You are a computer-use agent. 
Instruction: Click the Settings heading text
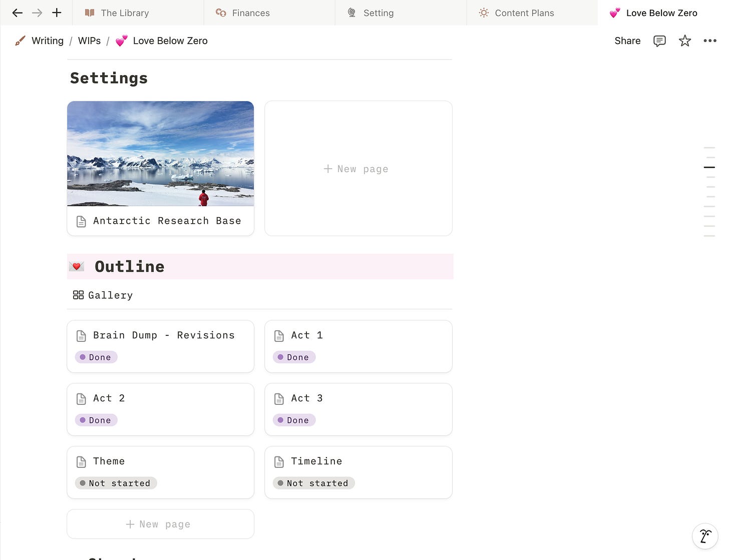(x=109, y=78)
